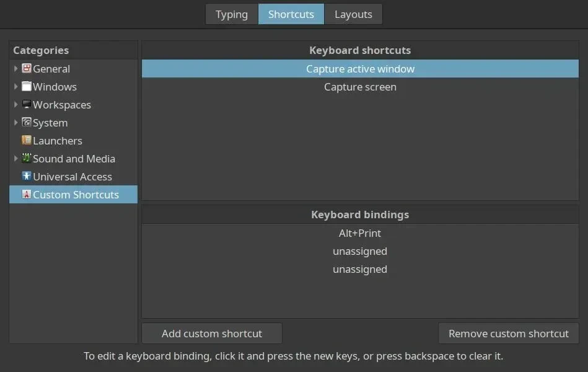Expand the System category arrow
Screen dimensions: 588x372
(15, 123)
